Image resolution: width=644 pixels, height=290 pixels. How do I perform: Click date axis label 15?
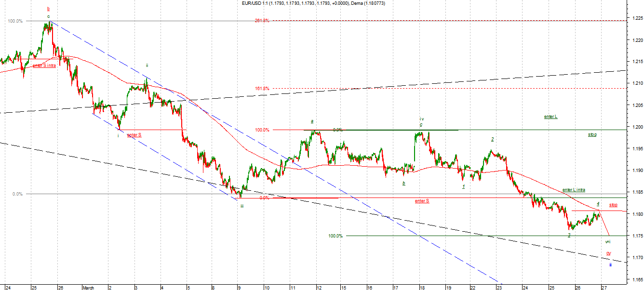click(x=344, y=287)
